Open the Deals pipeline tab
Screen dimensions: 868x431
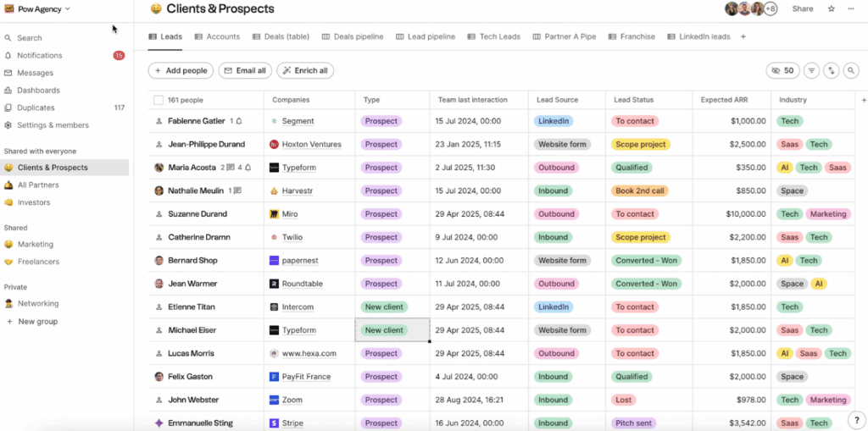tap(353, 36)
